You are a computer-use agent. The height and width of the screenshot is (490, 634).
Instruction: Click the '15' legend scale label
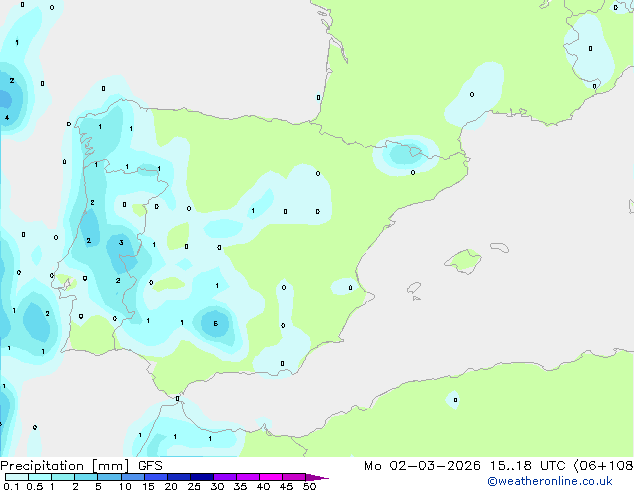point(148,486)
